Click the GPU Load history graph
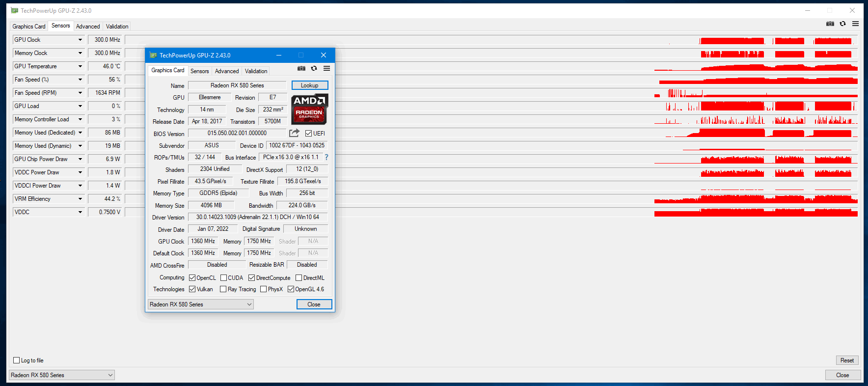Viewport: 868px width, 386px height. (491, 106)
